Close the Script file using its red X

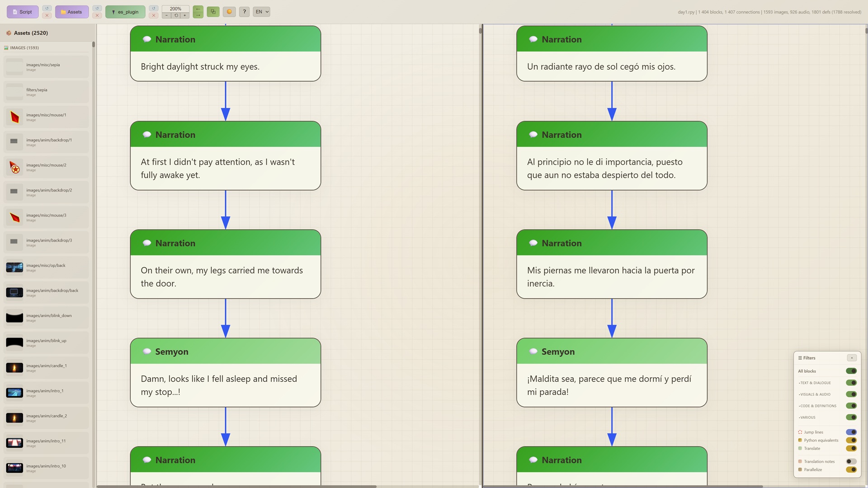[47, 15]
